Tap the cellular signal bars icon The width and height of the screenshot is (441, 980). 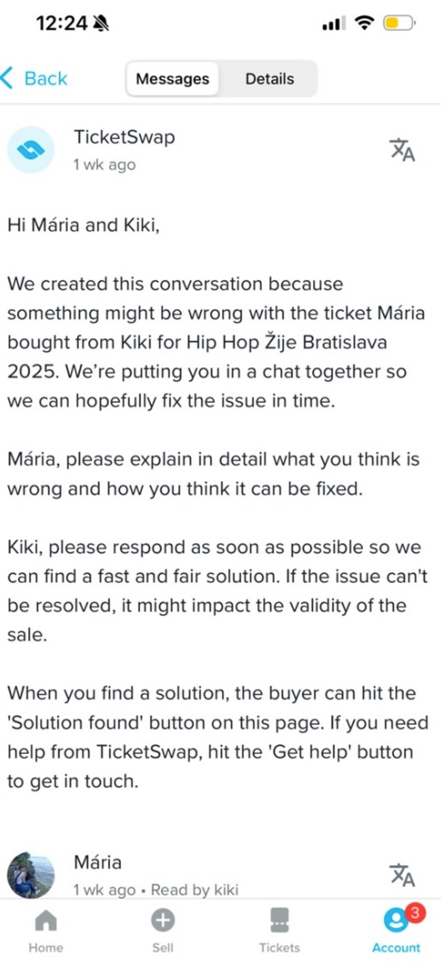click(334, 23)
